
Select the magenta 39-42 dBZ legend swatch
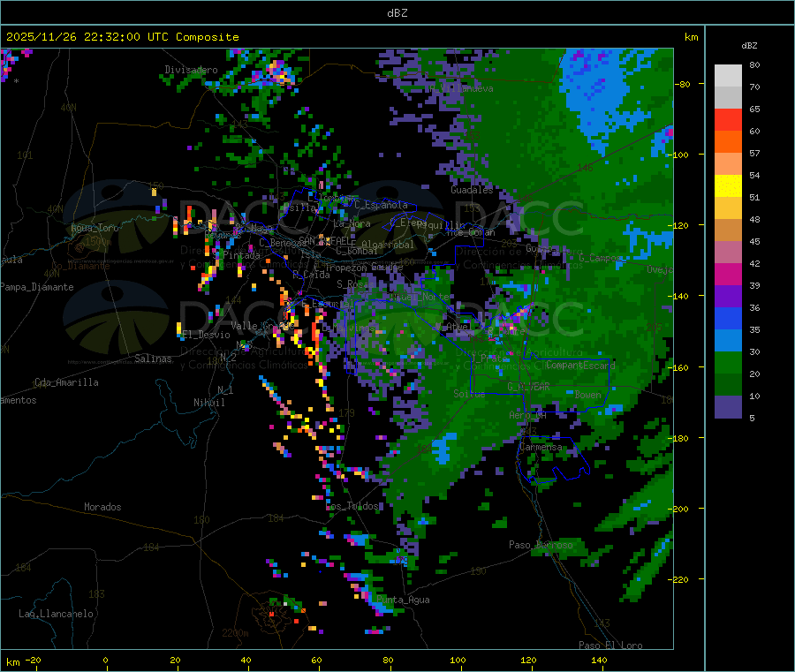tap(728, 274)
